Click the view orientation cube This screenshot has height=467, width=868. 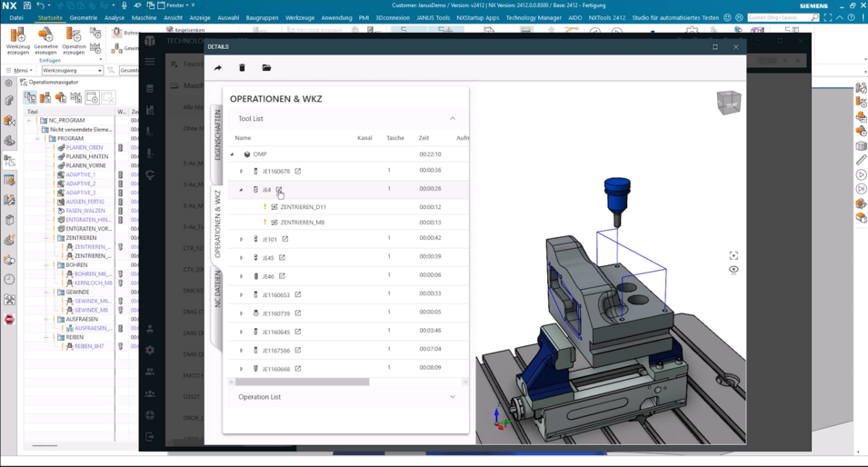729,103
